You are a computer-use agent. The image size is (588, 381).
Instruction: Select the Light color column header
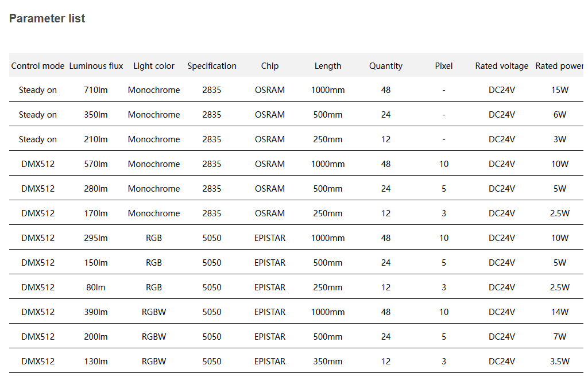point(154,66)
